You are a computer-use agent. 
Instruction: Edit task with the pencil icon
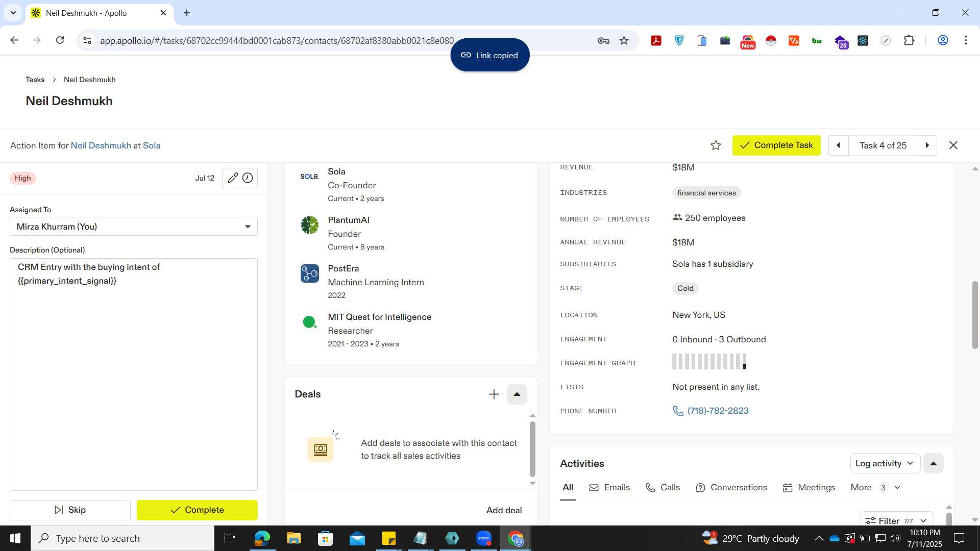point(232,178)
